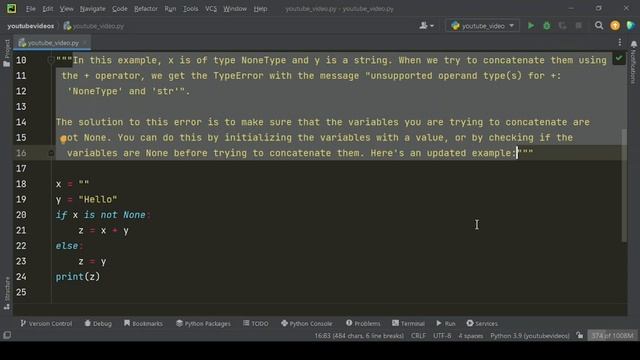Open the Run menu
This screenshot has width=640, height=360.
pos(170,9)
